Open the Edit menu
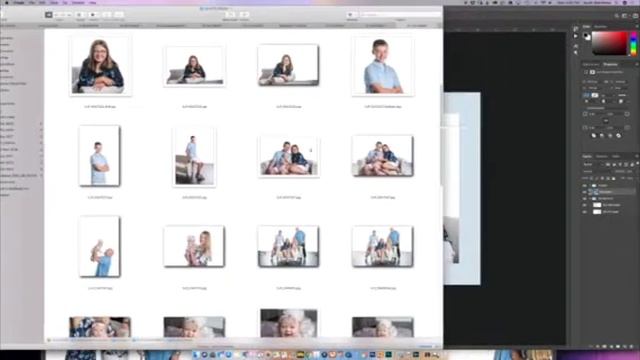This screenshot has width=640, height=360. tap(42, 2)
